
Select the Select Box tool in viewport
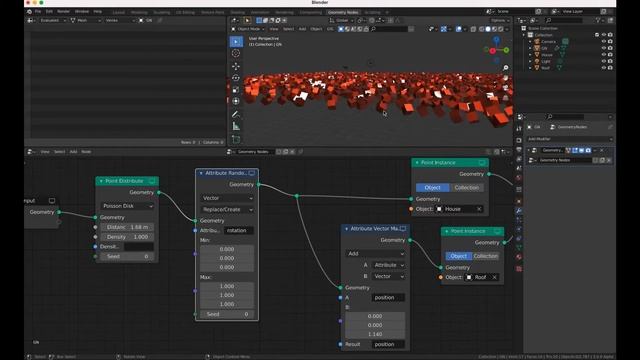[x=236, y=42]
